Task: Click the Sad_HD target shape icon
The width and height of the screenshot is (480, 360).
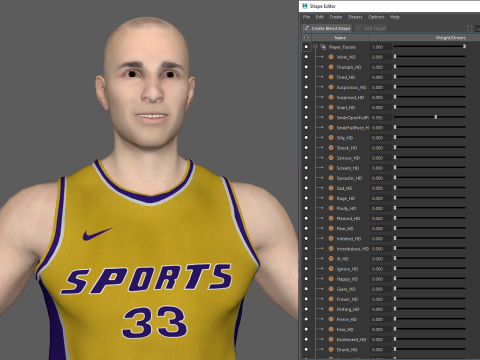Action: click(331, 188)
